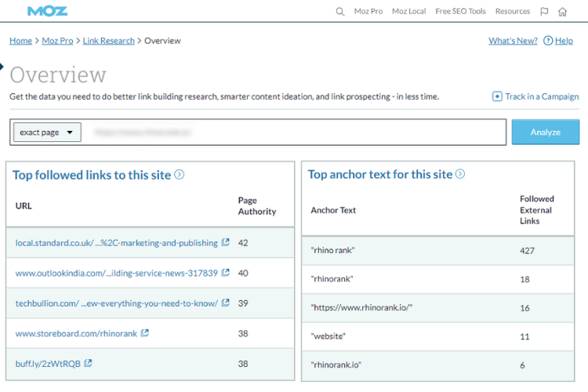
Task: Open Moz Pro menu
Action: (368, 12)
